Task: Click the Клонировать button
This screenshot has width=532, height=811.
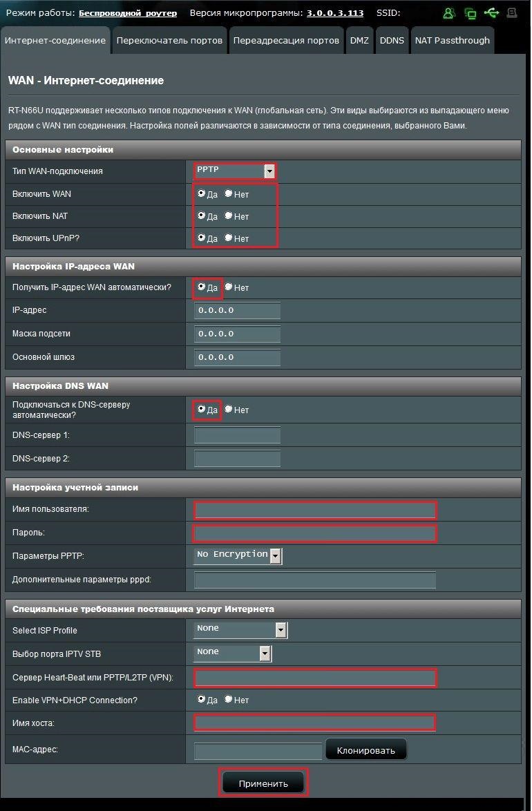Action: tap(366, 750)
